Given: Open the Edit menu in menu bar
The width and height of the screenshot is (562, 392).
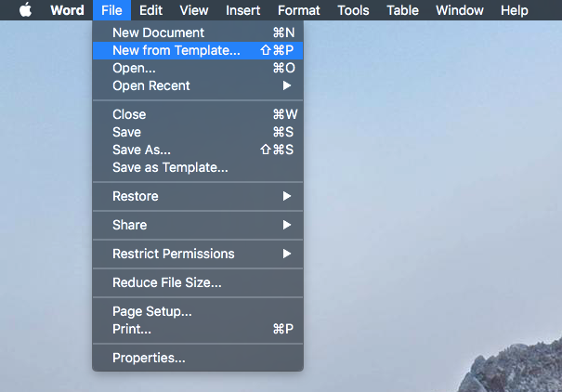Looking at the screenshot, I should pyautogui.click(x=150, y=10).
